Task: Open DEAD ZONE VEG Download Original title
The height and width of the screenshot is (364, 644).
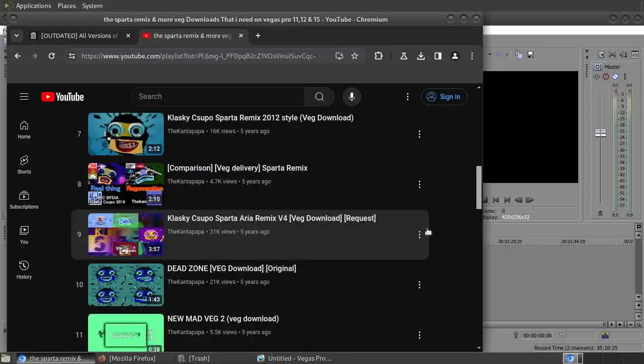Action: coord(232,268)
